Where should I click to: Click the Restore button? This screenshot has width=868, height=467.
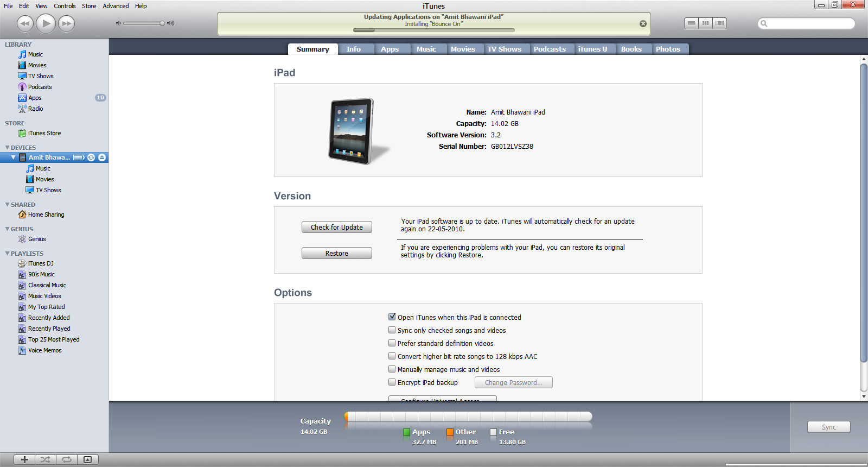pyautogui.click(x=337, y=253)
